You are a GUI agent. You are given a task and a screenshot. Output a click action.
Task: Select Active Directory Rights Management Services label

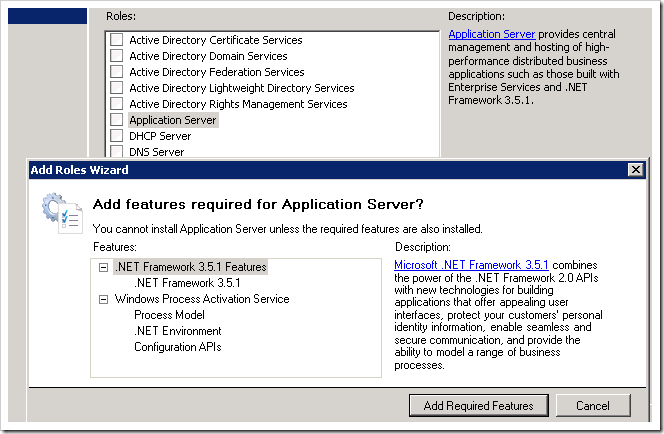(x=238, y=104)
